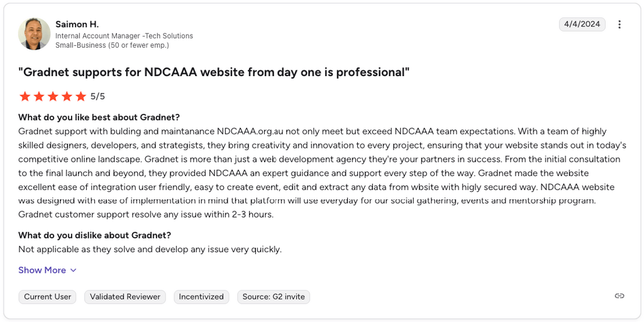Select the Current User tag
The height and width of the screenshot is (322, 644).
coord(48,297)
